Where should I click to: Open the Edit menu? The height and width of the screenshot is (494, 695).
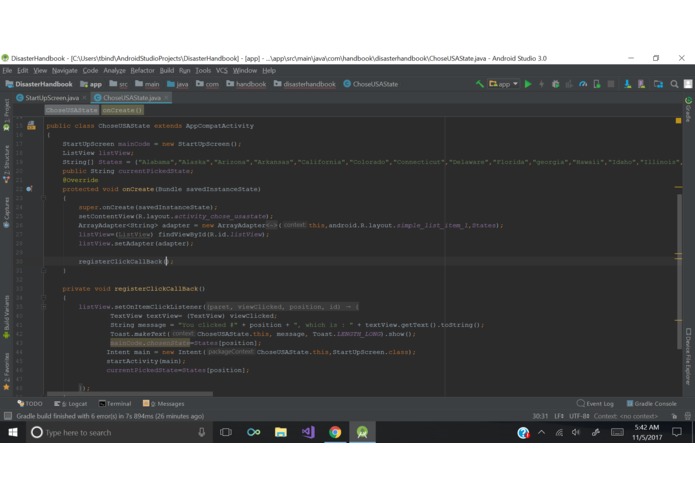(x=23, y=70)
